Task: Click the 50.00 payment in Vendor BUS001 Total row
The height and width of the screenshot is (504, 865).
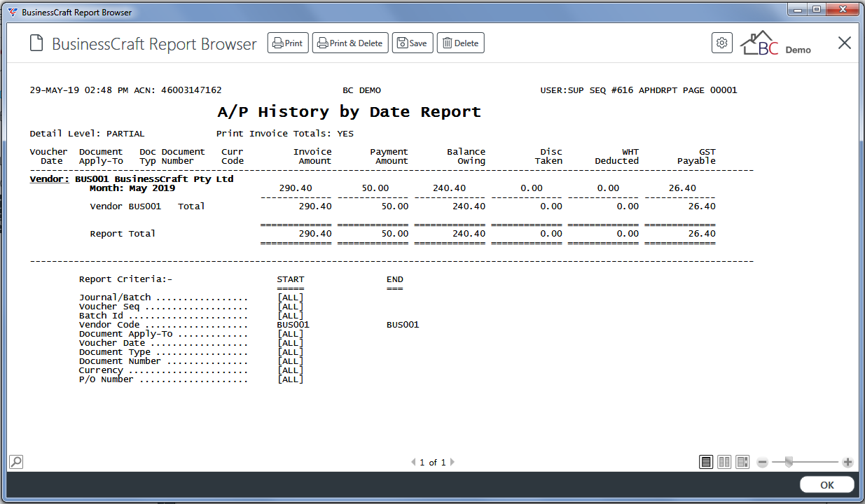Action: (394, 206)
